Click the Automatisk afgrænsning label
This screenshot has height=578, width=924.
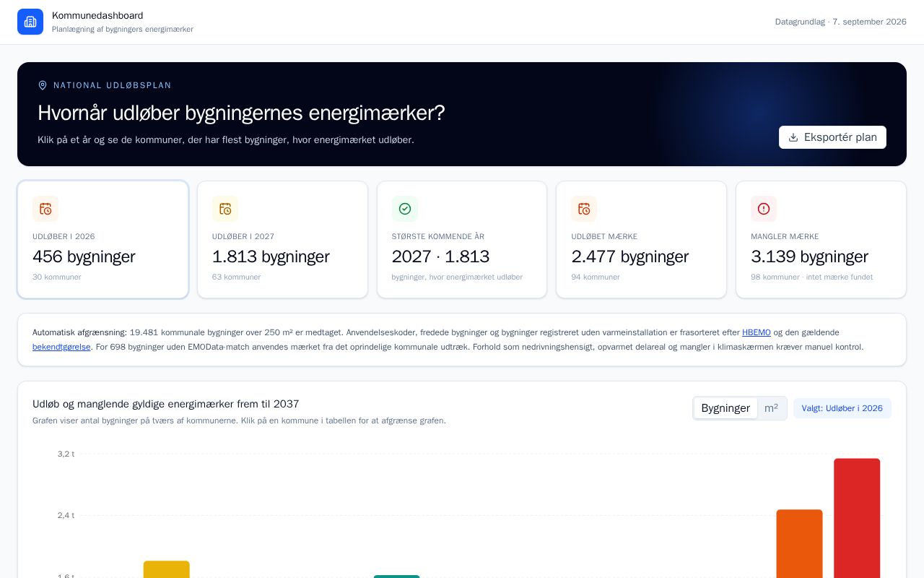pos(79,332)
